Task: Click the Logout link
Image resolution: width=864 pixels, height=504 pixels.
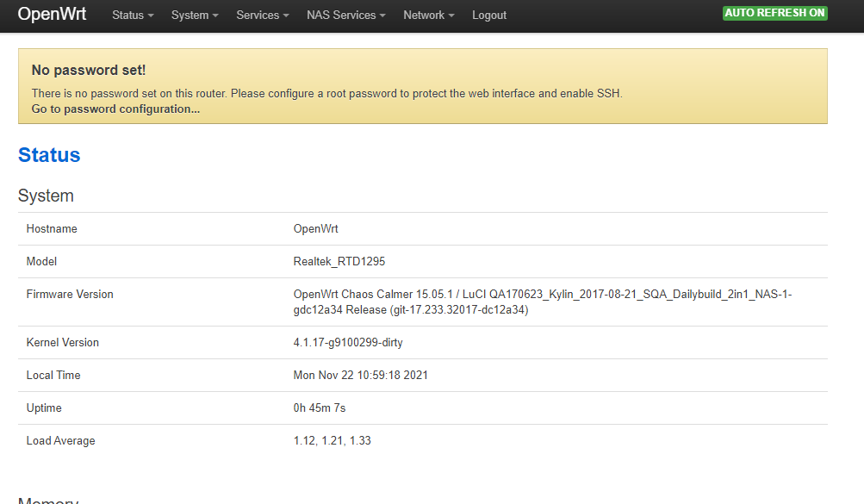Action: coord(488,16)
